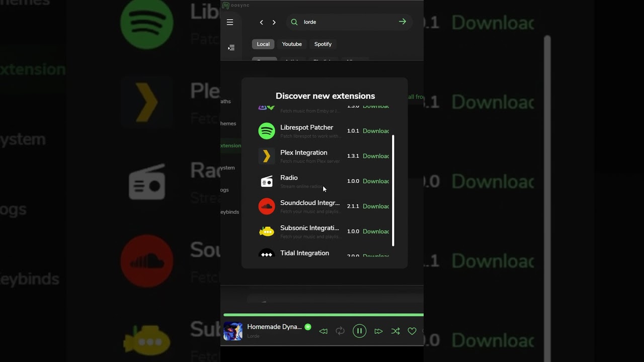Click the Lorde artist name in player

(253, 336)
